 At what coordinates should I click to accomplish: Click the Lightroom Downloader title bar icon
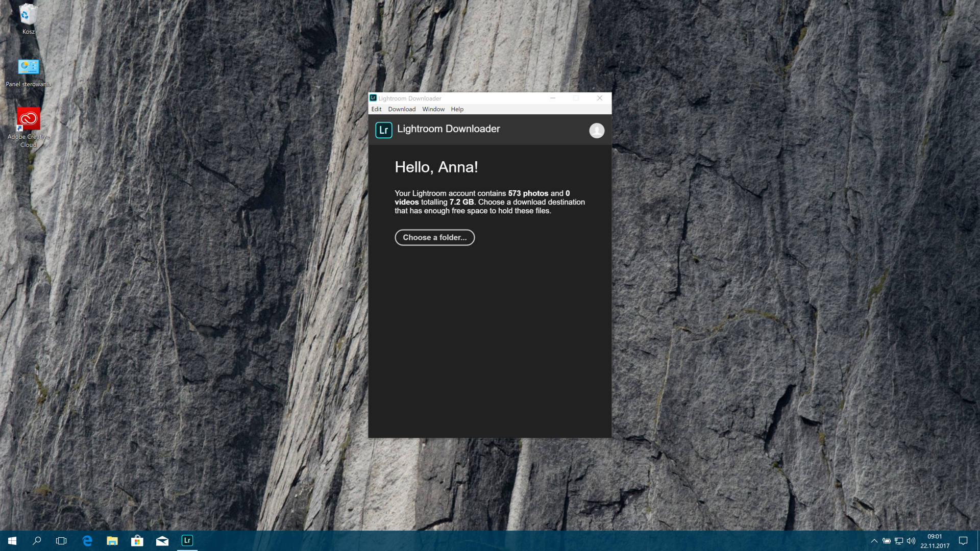tap(373, 98)
